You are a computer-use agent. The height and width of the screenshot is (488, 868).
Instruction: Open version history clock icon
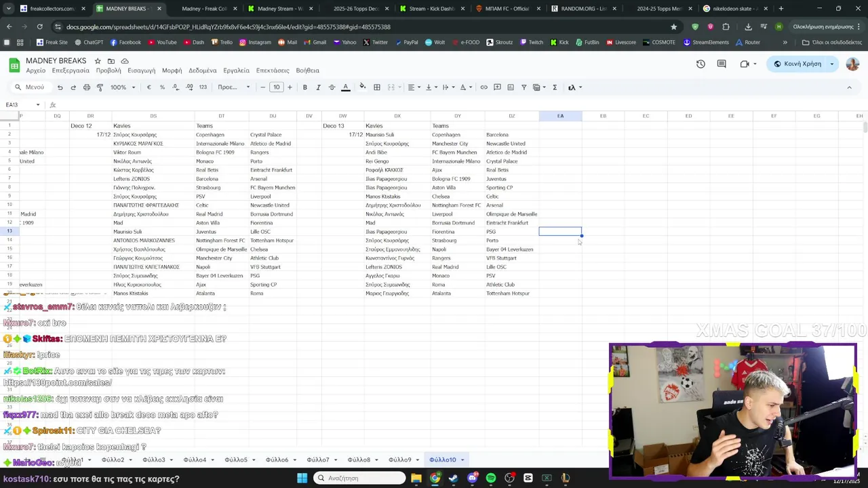point(701,64)
